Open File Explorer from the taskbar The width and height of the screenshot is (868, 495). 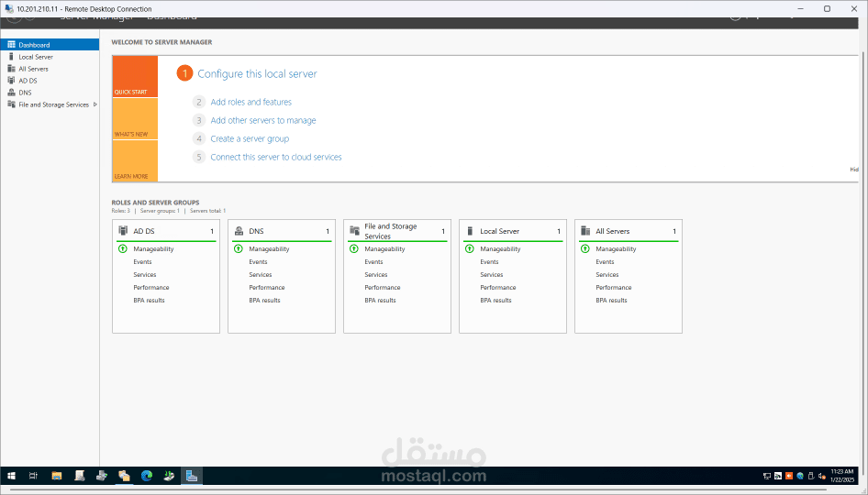pos(57,476)
